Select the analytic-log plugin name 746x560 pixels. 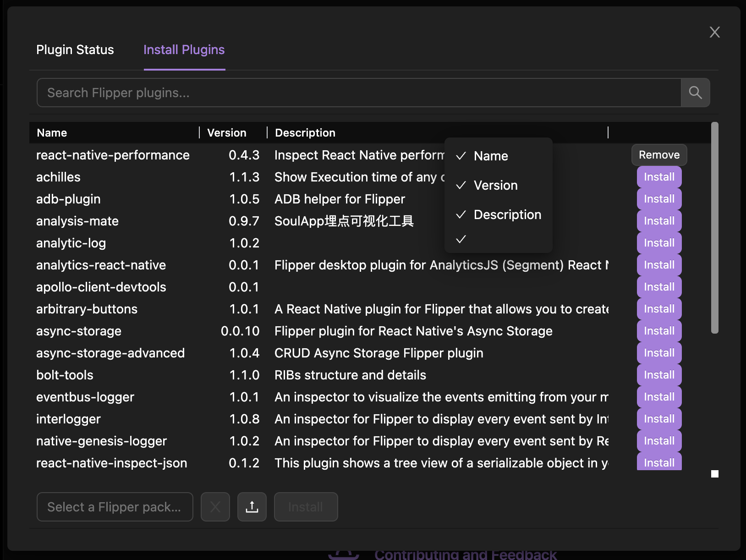(x=71, y=243)
